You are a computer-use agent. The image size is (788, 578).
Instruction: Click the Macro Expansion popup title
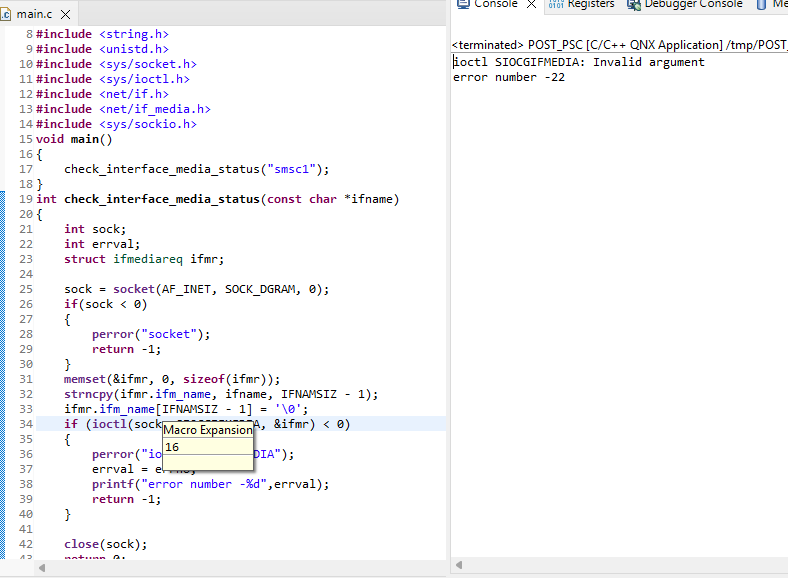pyautogui.click(x=208, y=430)
